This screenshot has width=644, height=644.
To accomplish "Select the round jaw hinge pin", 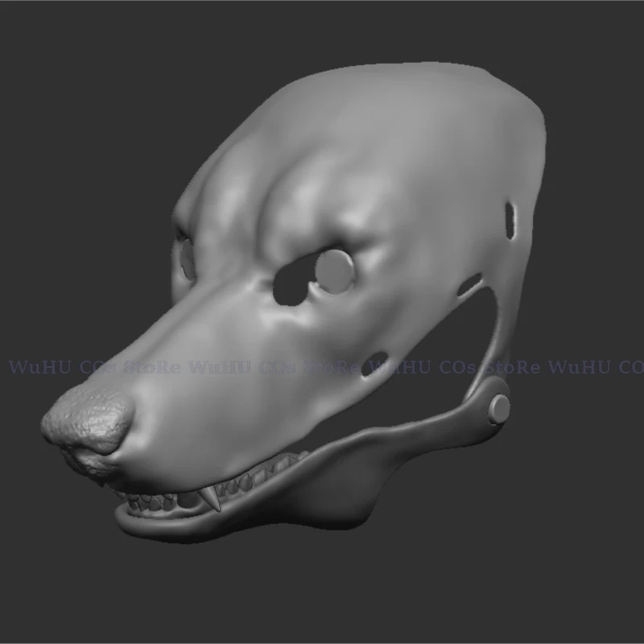I will [x=499, y=409].
